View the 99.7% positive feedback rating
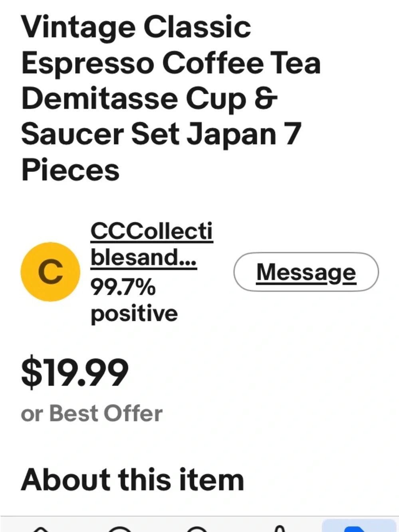The image size is (399, 532). pyautogui.click(x=134, y=300)
